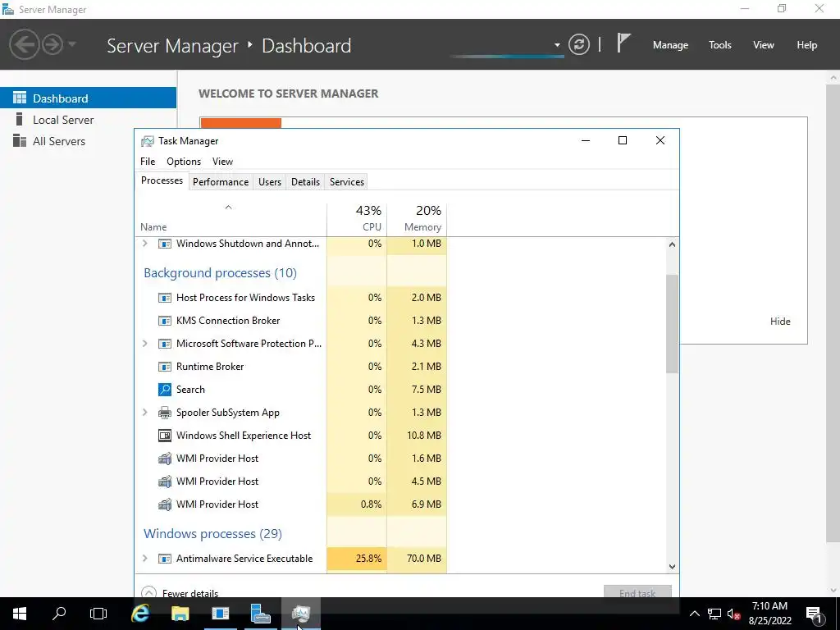Select Background processes (10) group header
The height and width of the screenshot is (630, 840).
pos(220,272)
